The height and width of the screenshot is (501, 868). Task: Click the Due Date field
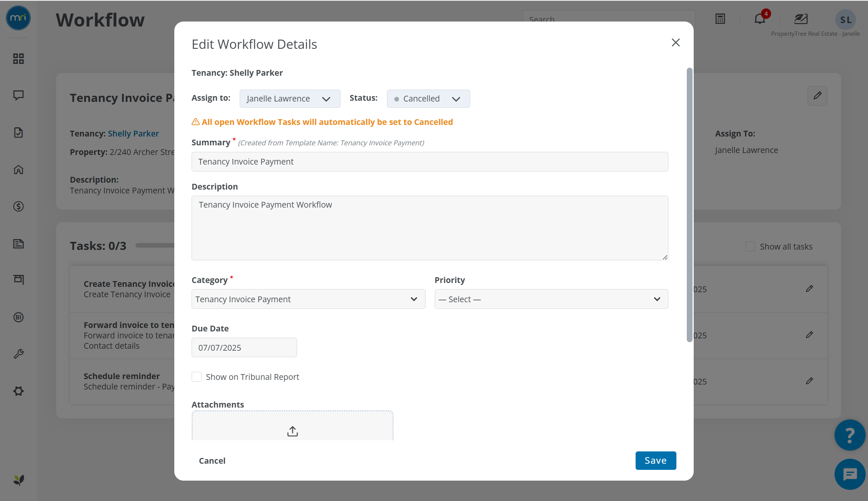[x=244, y=348]
